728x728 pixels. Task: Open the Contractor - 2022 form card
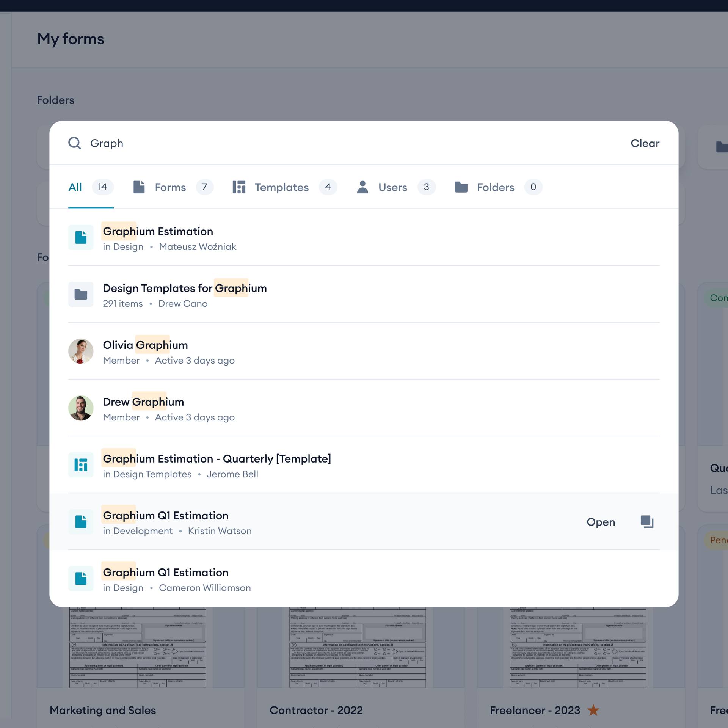(x=316, y=710)
